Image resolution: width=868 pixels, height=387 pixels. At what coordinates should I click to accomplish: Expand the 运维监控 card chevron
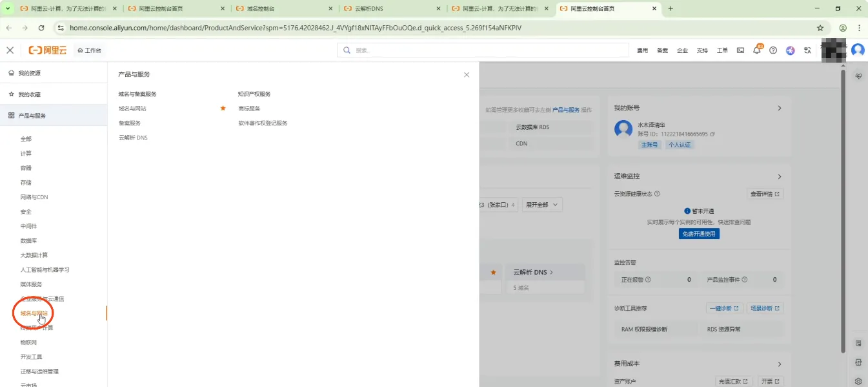pyautogui.click(x=779, y=176)
